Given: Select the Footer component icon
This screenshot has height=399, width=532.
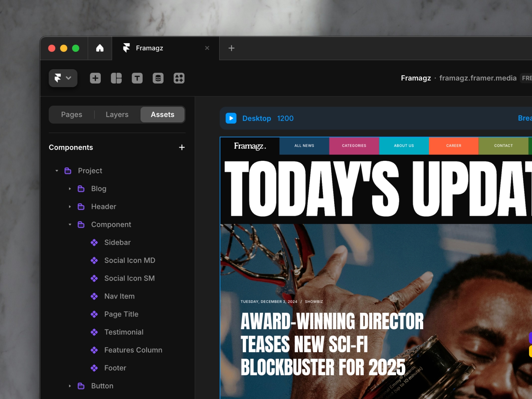Looking at the screenshot, I should tap(94, 368).
